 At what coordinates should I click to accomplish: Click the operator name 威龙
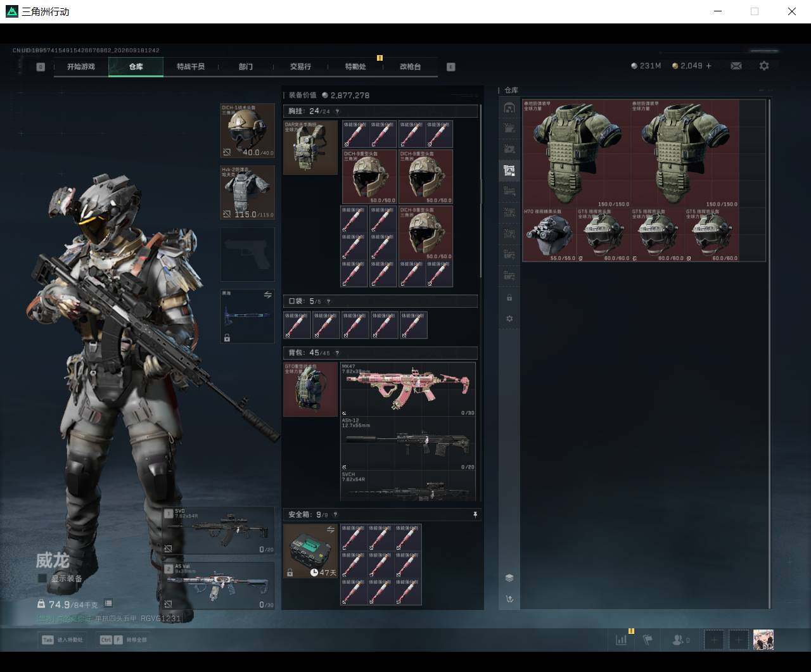(53, 561)
